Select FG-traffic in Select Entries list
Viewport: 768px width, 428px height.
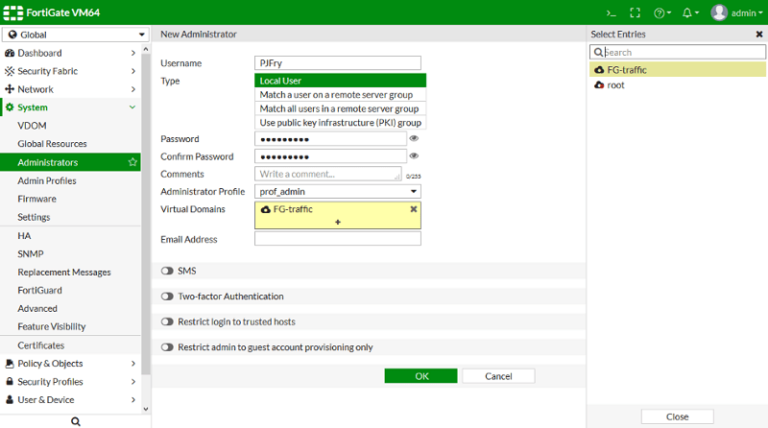point(677,70)
